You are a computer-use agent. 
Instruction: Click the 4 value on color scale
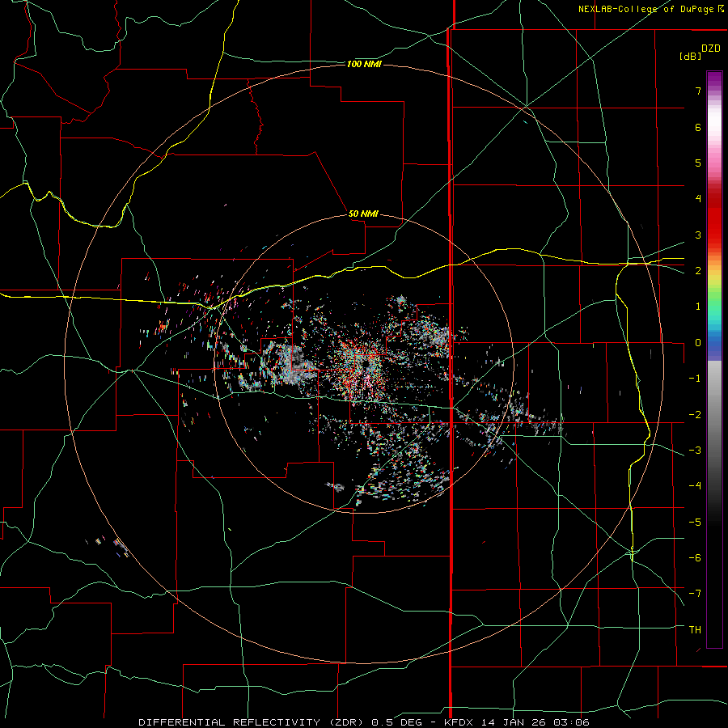point(698,199)
